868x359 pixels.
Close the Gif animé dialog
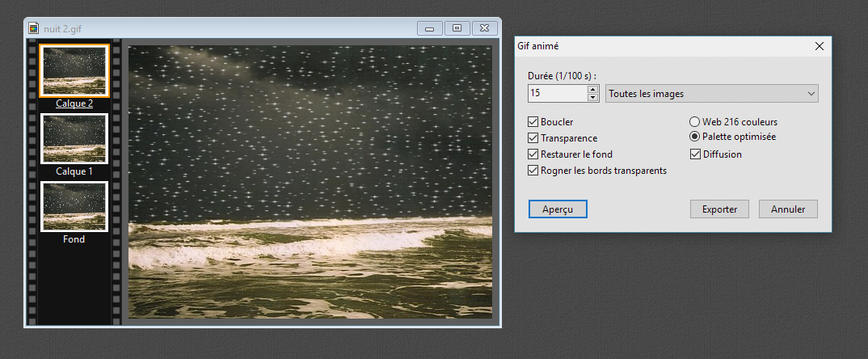point(819,47)
